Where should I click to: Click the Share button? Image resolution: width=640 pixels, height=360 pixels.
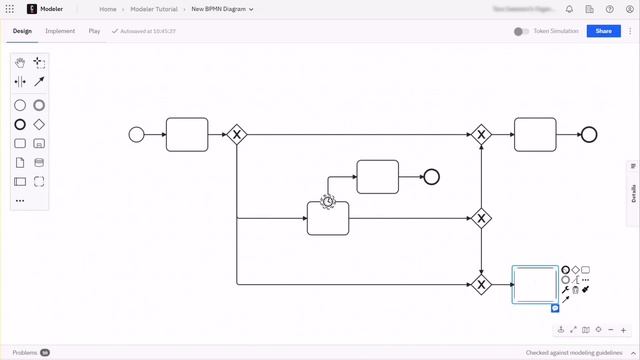point(604,31)
